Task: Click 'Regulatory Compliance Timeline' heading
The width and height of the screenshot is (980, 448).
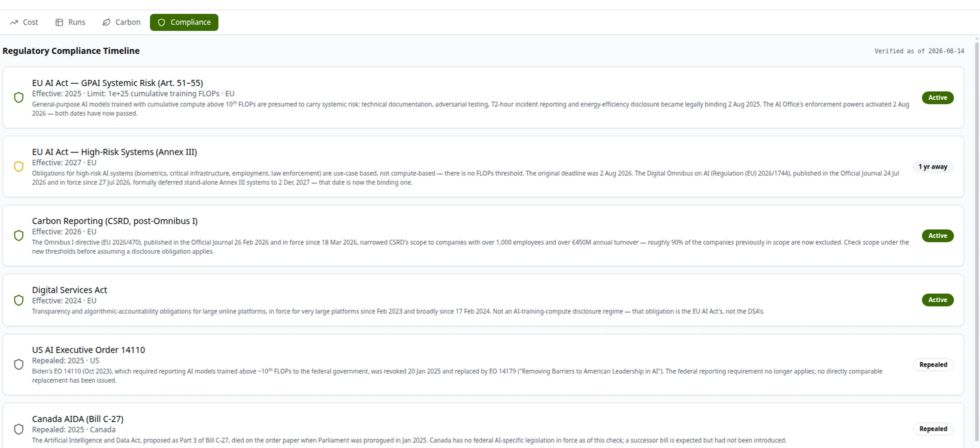Action: (x=71, y=51)
